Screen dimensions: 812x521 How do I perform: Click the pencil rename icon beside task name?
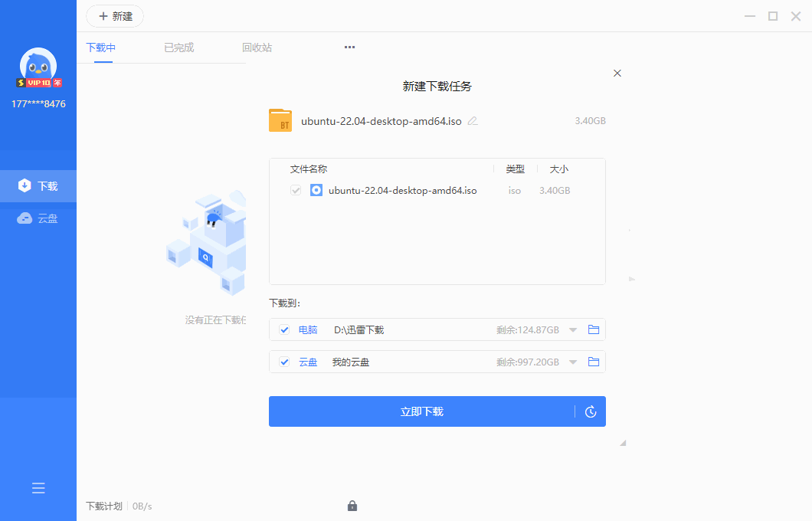[473, 121]
